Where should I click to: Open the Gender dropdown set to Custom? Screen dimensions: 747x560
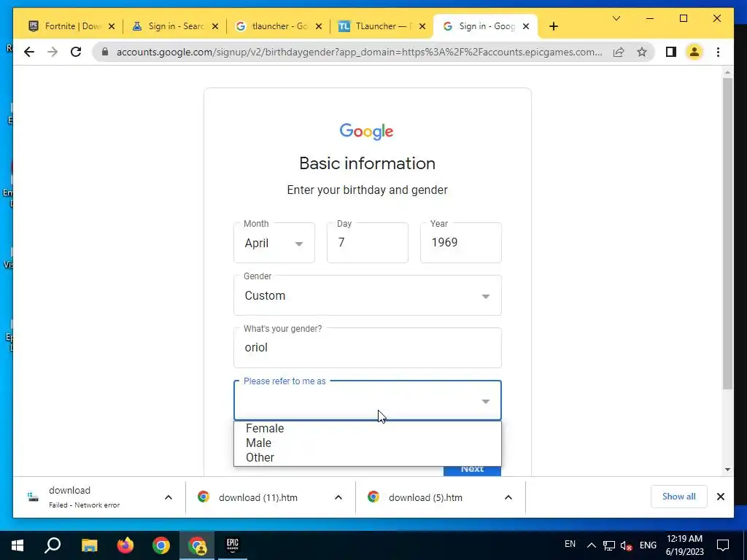click(368, 295)
